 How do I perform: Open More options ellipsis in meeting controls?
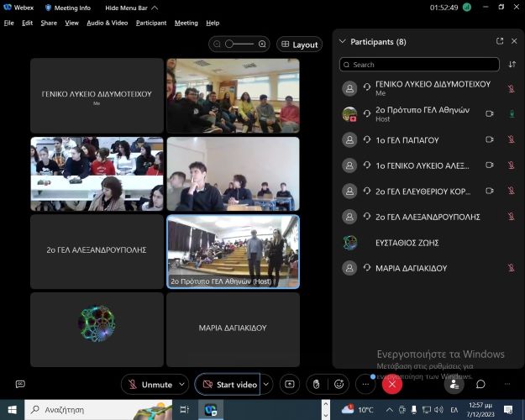pos(365,384)
